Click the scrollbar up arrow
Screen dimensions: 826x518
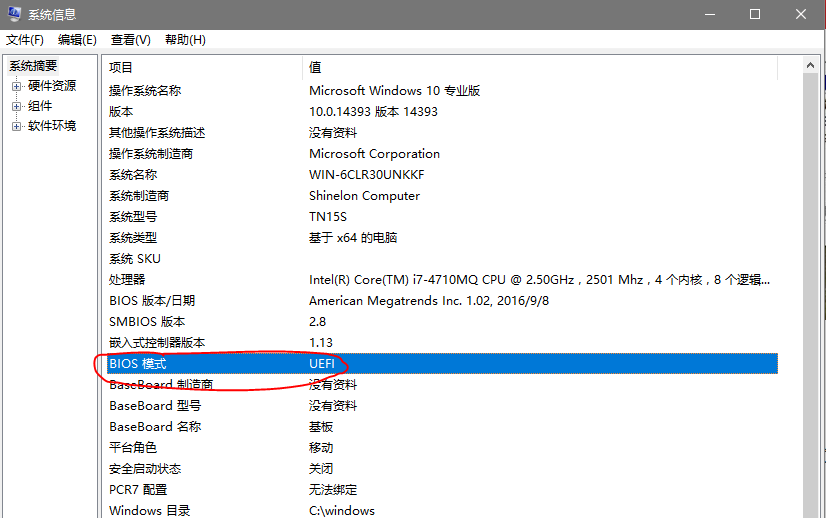click(810, 65)
